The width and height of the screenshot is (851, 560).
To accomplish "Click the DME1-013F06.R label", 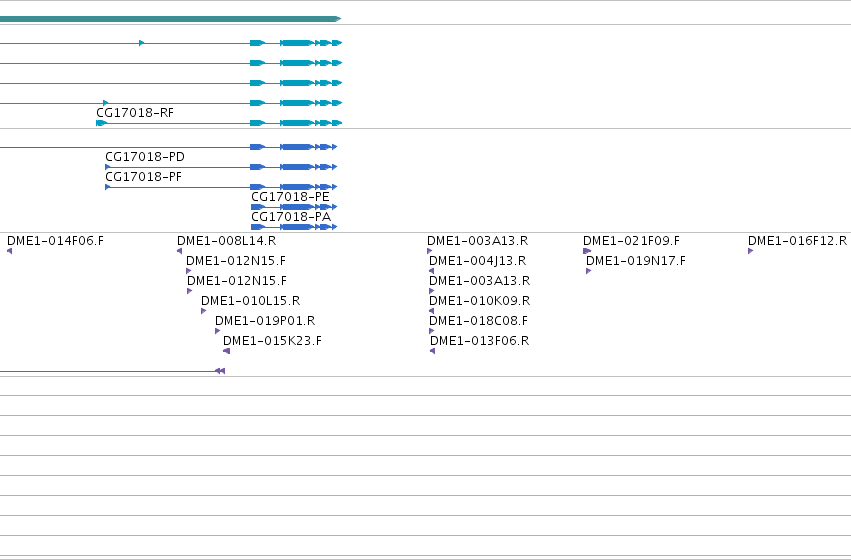I will 479,341.
